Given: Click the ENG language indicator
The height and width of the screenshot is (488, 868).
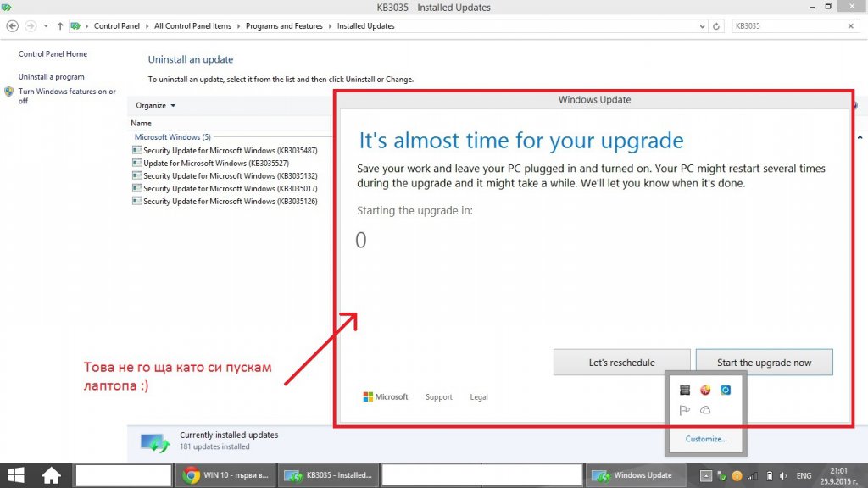Looking at the screenshot, I should tap(804, 476).
